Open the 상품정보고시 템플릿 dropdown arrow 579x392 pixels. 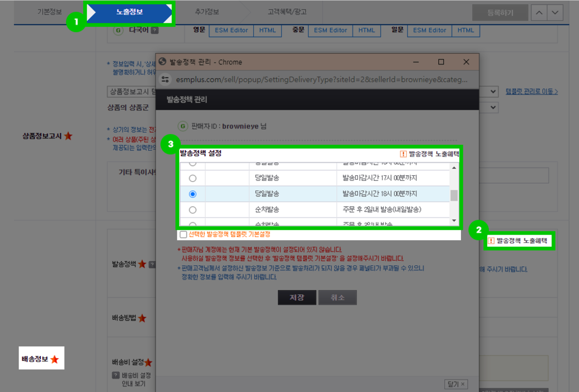tap(493, 92)
